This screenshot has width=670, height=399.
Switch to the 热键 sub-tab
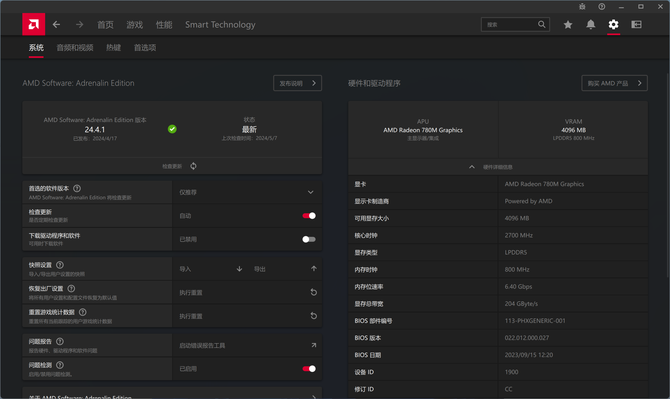click(113, 47)
